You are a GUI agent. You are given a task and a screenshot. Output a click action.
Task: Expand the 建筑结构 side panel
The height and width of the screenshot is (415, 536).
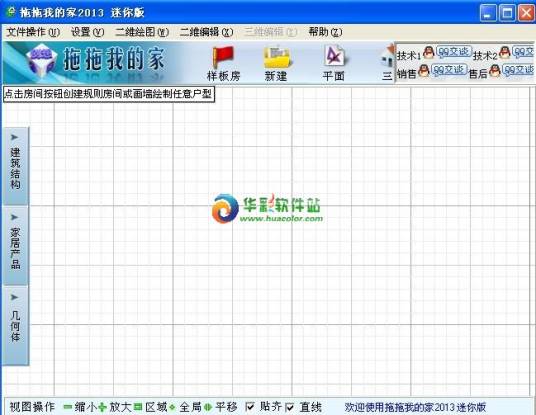(x=15, y=166)
